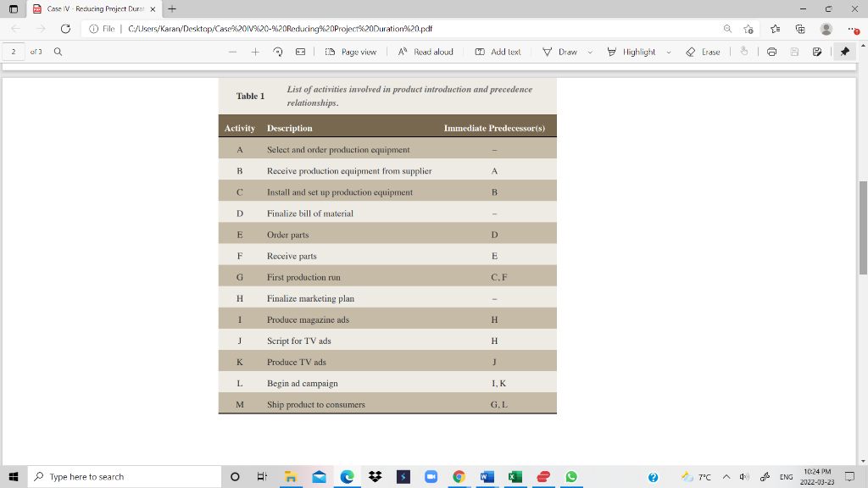
Task: Open WhatsApp from taskbar
Action: tap(571, 476)
